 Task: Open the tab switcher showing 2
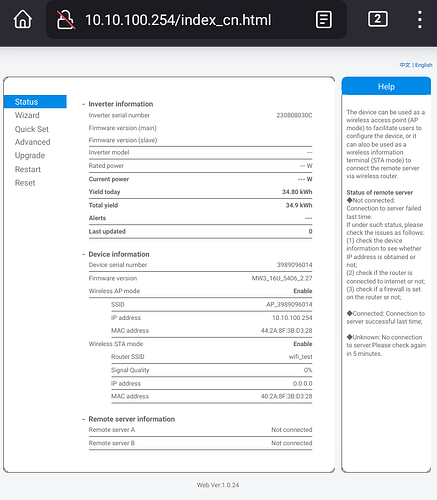pos(378,19)
